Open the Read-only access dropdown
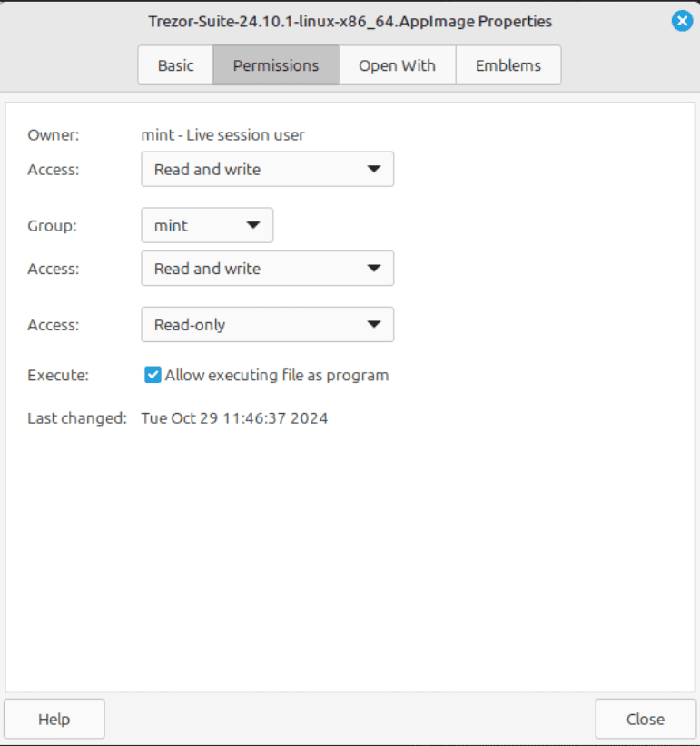The height and width of the screenshot is (746, 700). [268, 325]
